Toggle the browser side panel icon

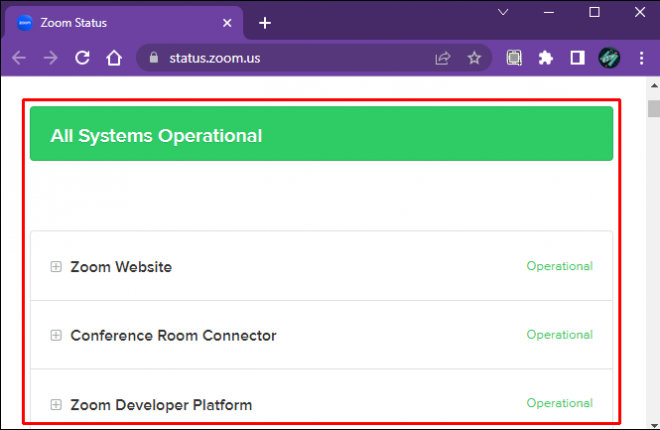577,58
